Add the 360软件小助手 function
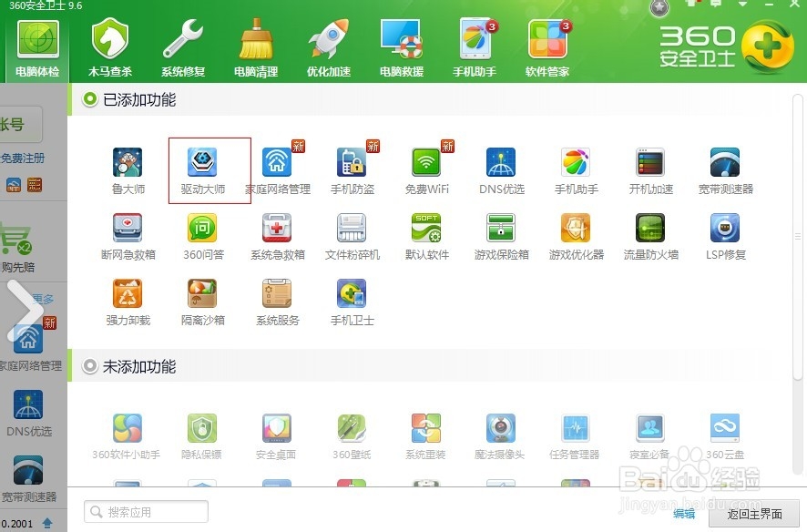This screenshot has height=532, width=807. (x=127, y=436)
